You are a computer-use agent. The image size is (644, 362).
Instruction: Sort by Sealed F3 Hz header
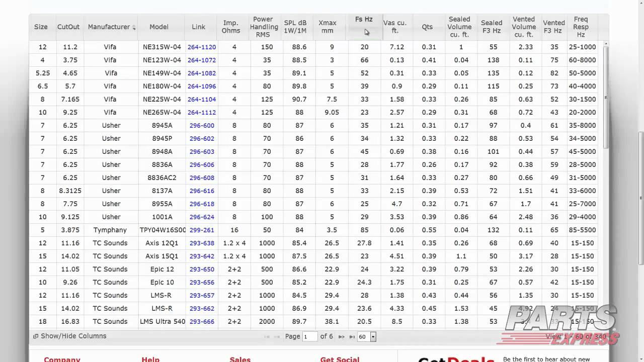[492, 27]
